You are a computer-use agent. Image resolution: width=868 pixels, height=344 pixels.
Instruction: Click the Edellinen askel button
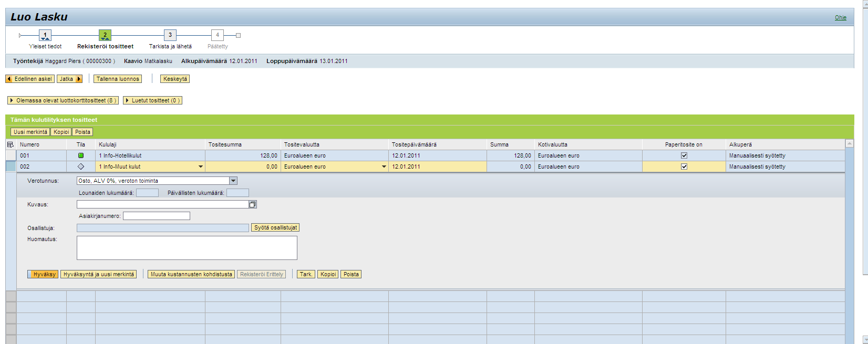click(30, 79)
